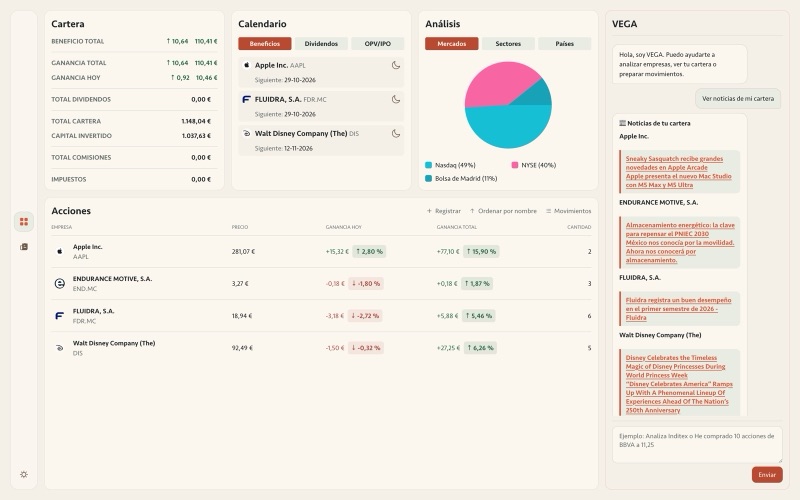The width and height of the screenshot is (800, 500).
Task: Click Endurance Motive logo in Acciones table
Action: [x=60, y=284]
